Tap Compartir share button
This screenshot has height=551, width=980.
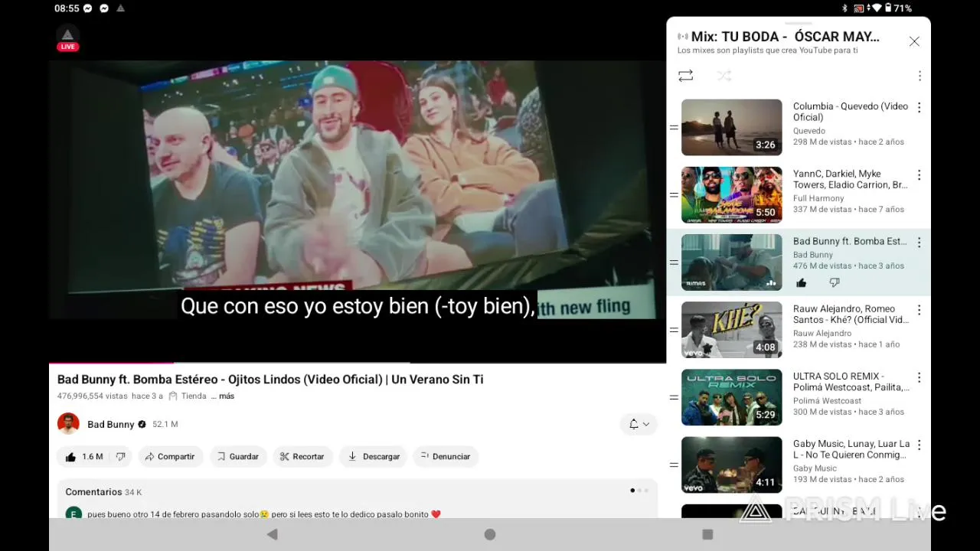click(170, 457)
